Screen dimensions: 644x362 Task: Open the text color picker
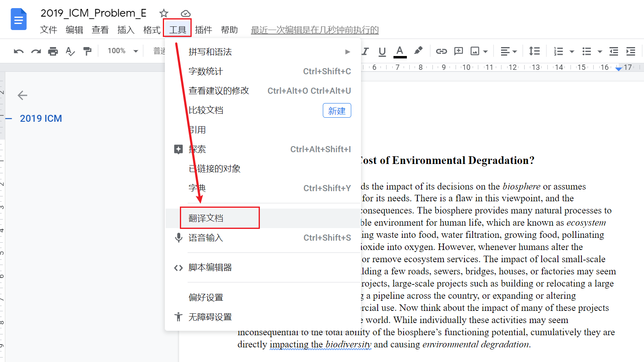(400, 52)
